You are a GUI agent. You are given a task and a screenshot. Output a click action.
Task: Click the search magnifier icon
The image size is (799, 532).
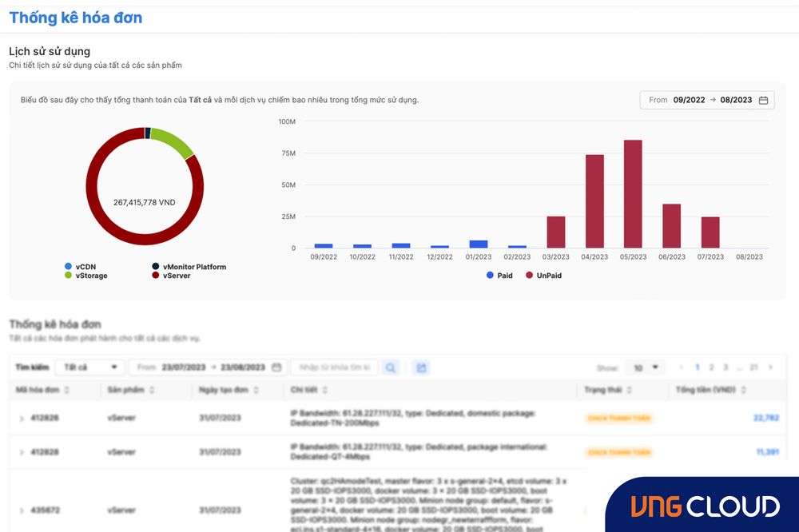(390, 367)
